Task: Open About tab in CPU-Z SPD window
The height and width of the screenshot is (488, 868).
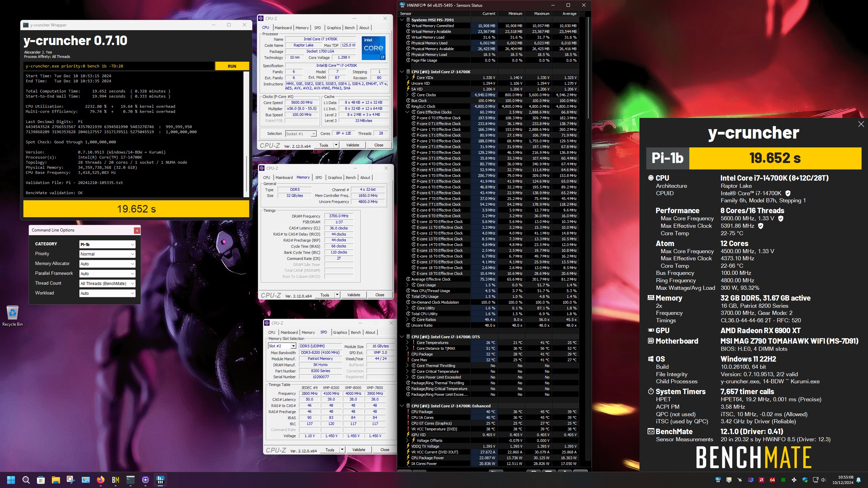Action: click(370, 332)
